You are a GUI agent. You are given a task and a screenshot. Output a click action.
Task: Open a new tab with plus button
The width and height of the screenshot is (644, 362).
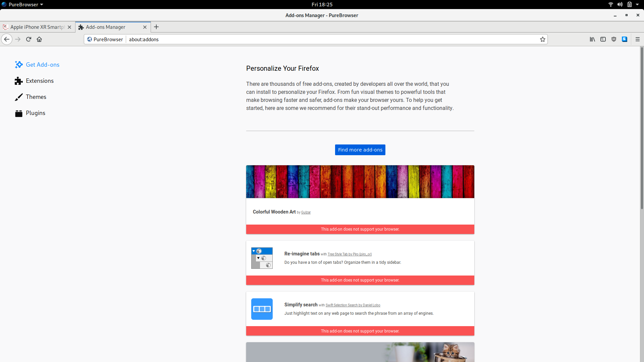point(156,27)
